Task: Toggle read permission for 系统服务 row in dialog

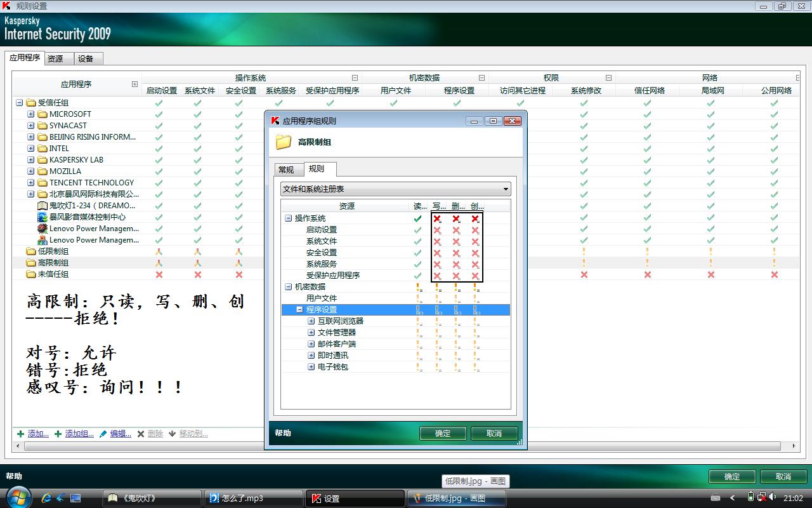Action: pyautogui.click(x=417, y=264)
